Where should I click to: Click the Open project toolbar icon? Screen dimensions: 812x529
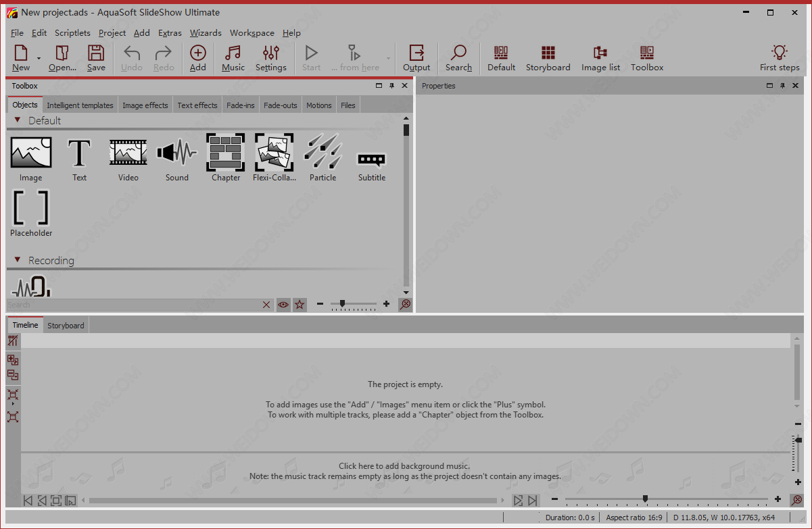(x=62, y=58)
